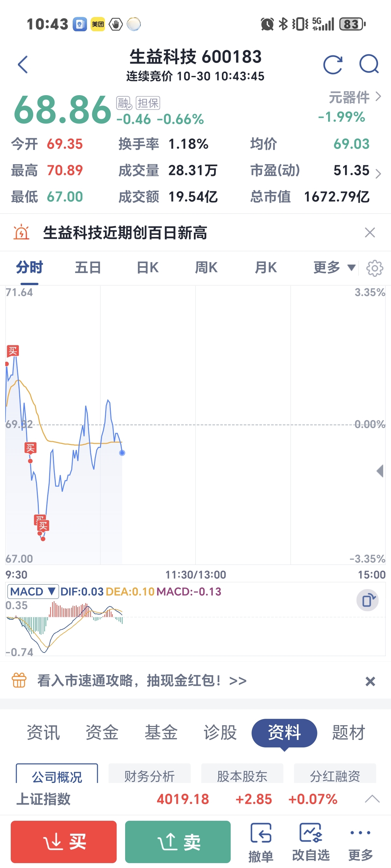The image size is (391, 868).
Task: Tap the green 卖 sell button
Action: click(178, 841)
